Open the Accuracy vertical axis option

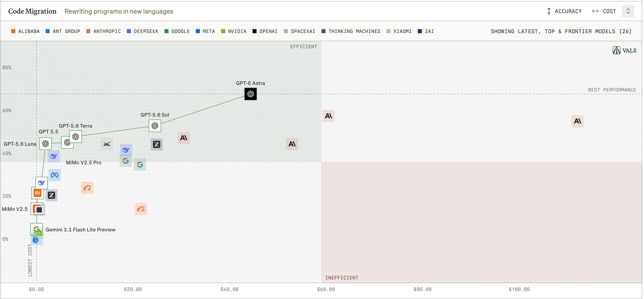(564, 11)
